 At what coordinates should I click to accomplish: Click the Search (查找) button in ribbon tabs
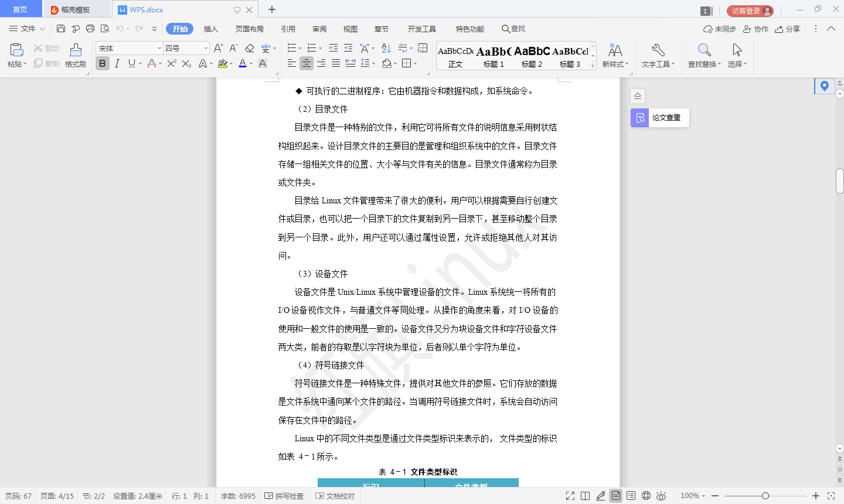click(x=513, y=29)
